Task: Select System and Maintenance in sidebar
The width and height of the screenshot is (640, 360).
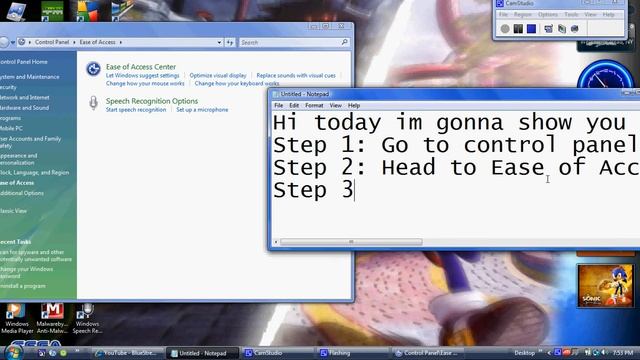Action: pyautogui.click(x=29, y=77)
